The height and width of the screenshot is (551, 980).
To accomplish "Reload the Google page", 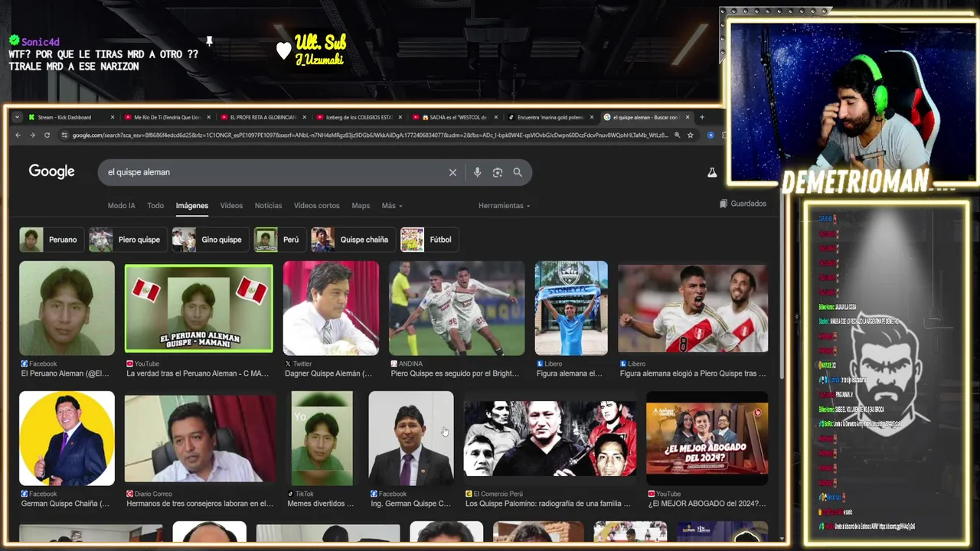I will (x=47, y=135).
